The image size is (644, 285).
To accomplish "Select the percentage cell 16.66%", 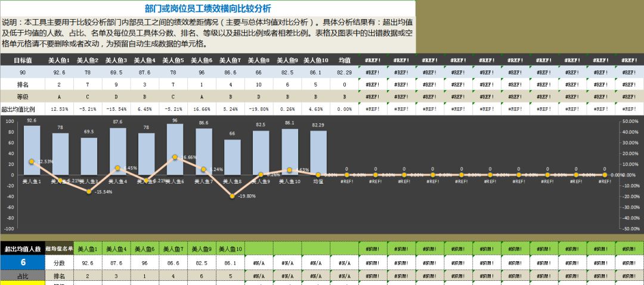I will [202, 109].
